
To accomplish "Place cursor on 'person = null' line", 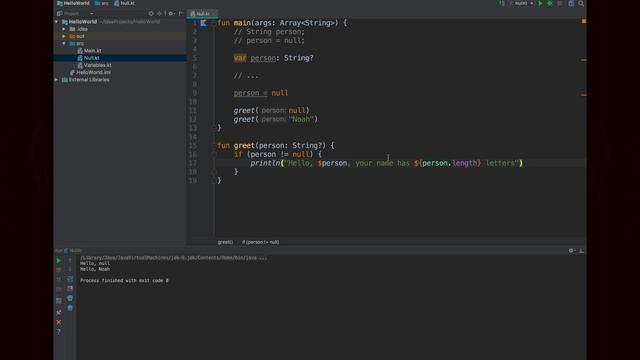I will coord(261,93).
